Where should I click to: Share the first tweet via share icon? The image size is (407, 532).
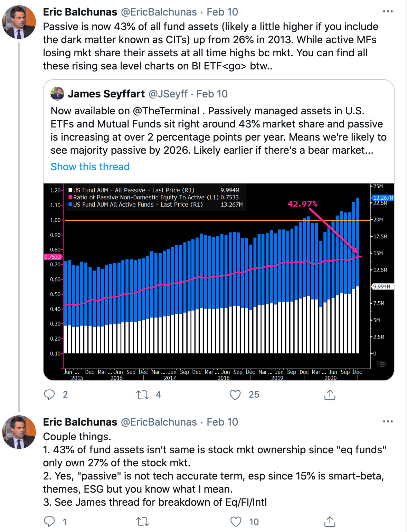330,395
